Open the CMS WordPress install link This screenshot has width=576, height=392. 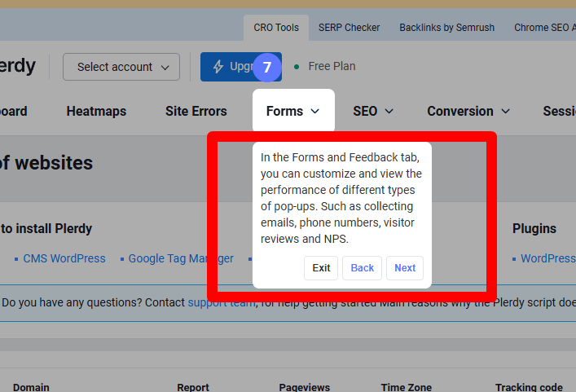tap(64, 258)
